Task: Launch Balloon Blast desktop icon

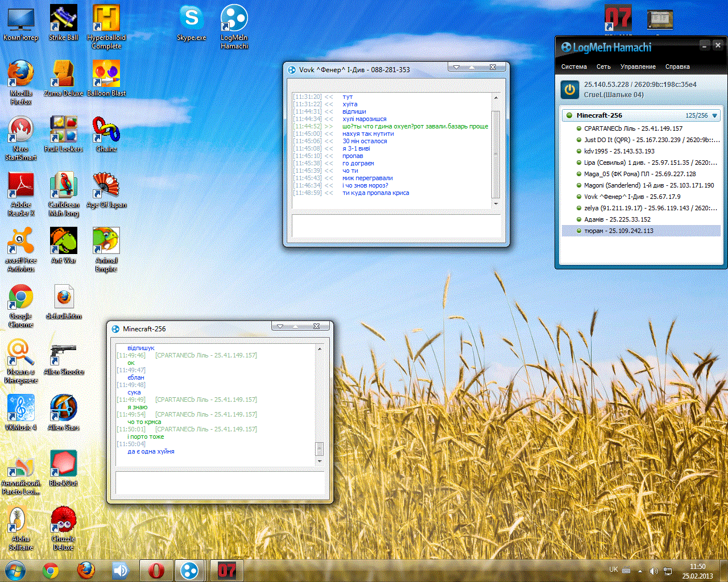Action: coord(106,79)
